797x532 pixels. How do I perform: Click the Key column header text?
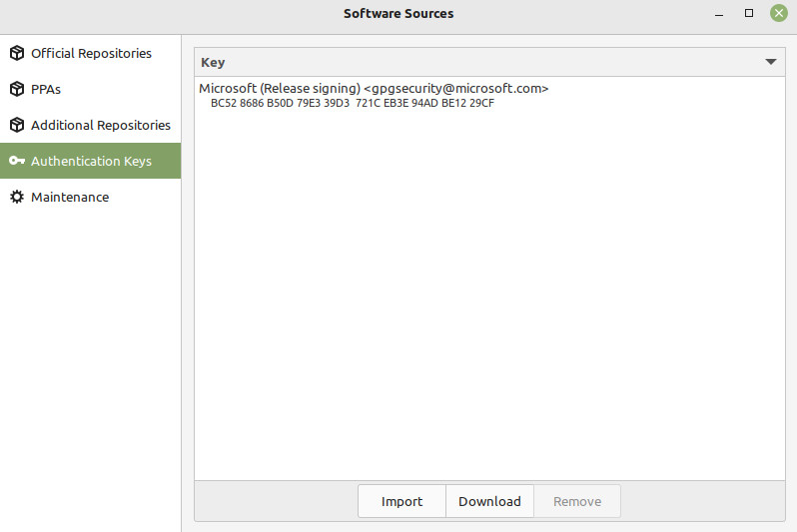(x=213, y=63)
